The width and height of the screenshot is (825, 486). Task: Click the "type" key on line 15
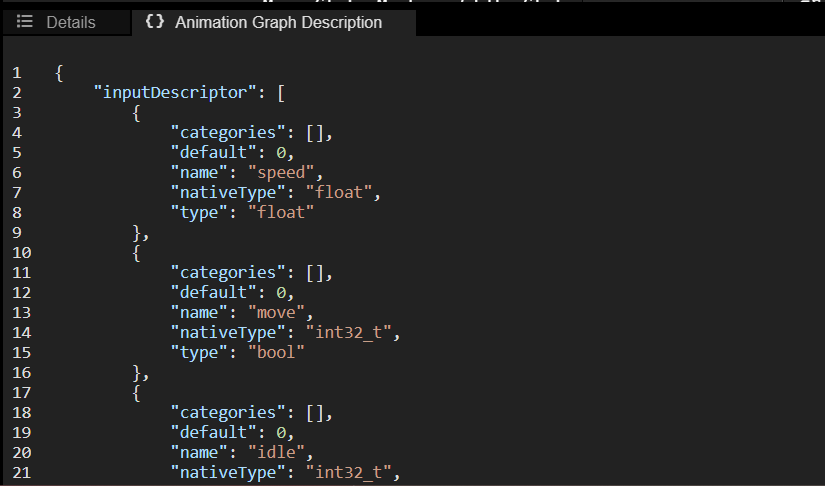coord(199,352)
